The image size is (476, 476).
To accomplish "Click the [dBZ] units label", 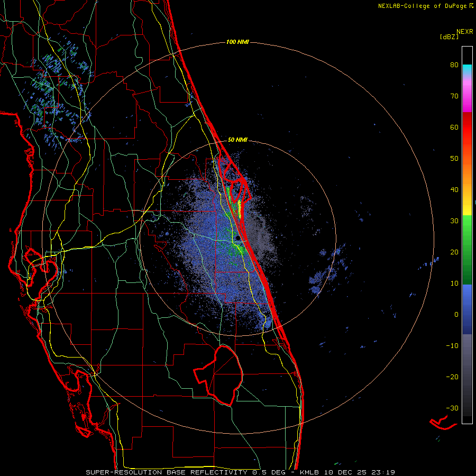I will click(449, 37).
